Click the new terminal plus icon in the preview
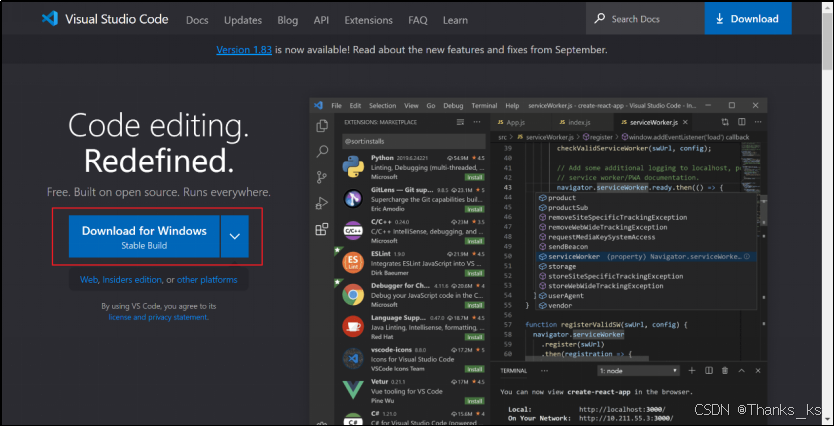 [692, 371]
